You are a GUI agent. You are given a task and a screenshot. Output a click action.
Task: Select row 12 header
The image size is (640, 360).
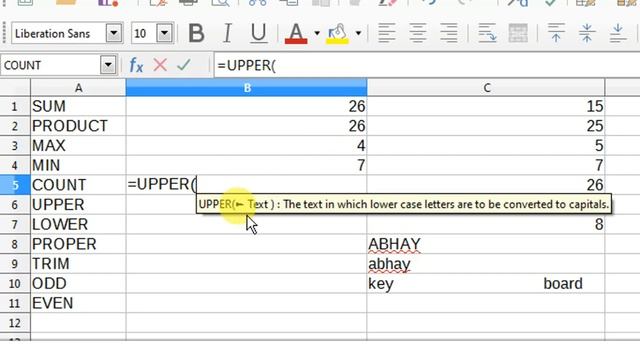click(15, 323)
